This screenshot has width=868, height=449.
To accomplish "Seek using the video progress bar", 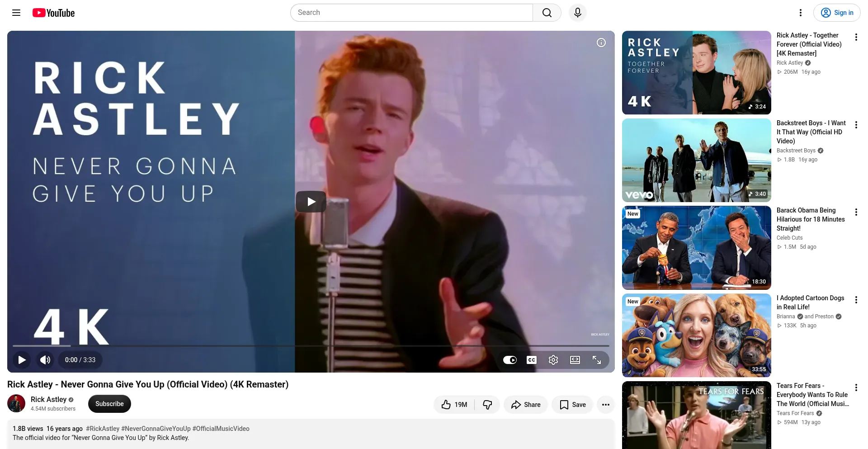I will point(311,346).
